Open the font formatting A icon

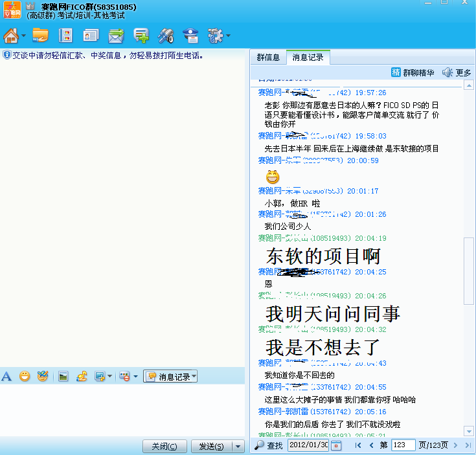[6, 377]
